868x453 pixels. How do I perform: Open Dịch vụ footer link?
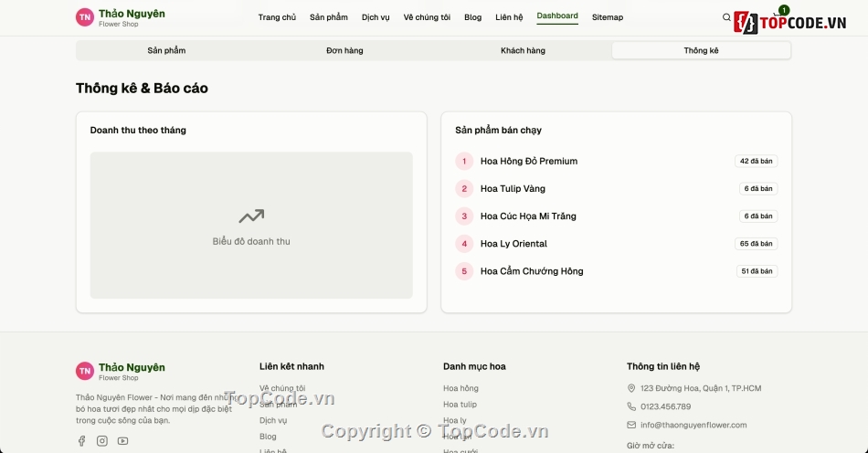273,420
